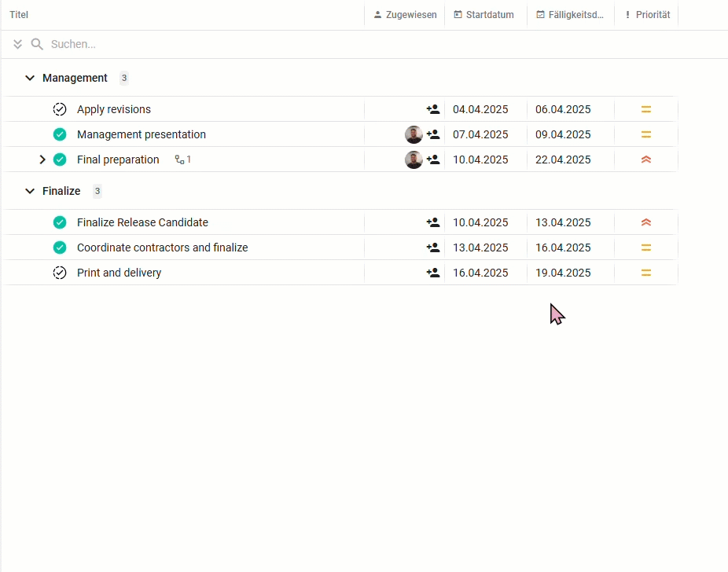Click high priority icon for Final preparation
This screenshot has width=728, height=572.
tap(645, 159)
